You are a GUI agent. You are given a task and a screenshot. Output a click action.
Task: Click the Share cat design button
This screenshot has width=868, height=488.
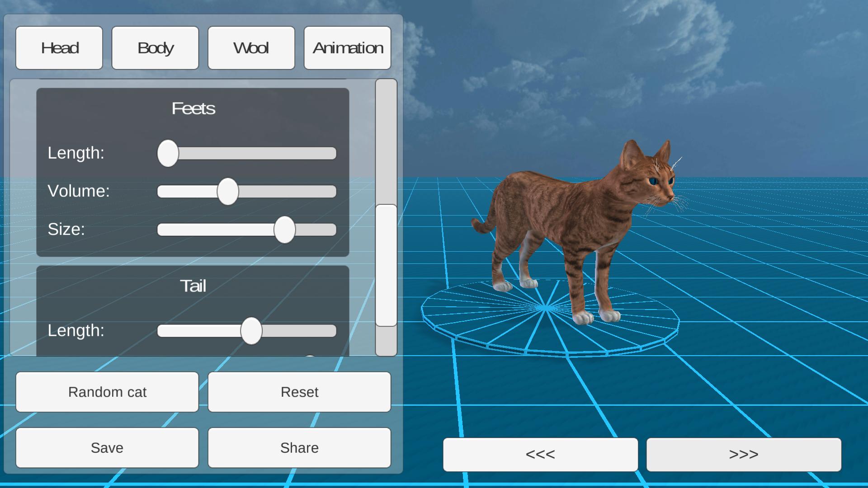pos(299,447)
